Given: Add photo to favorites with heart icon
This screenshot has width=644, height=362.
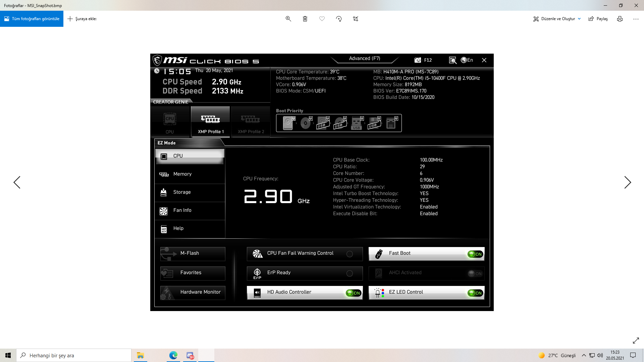Looking at the screenshot, I should pyautogui.click(x=322, y=19).
